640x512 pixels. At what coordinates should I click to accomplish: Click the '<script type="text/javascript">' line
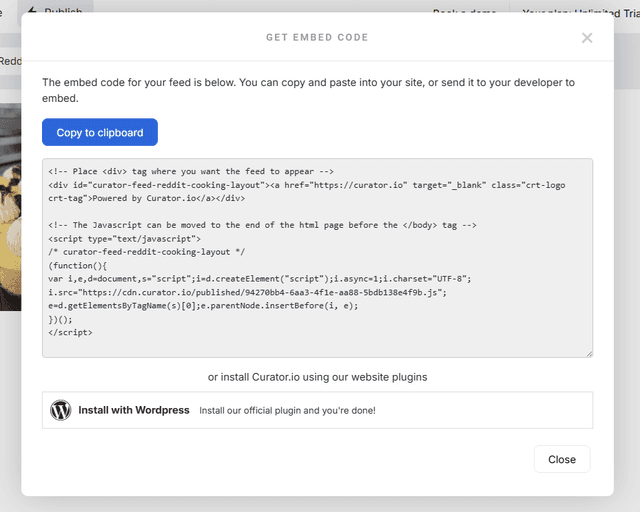[x=124, y=238]
